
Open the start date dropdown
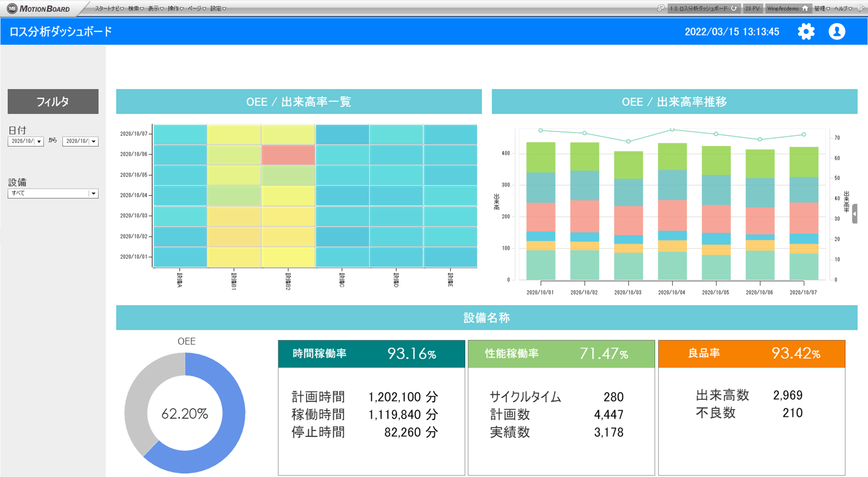(x=39, y=141)
